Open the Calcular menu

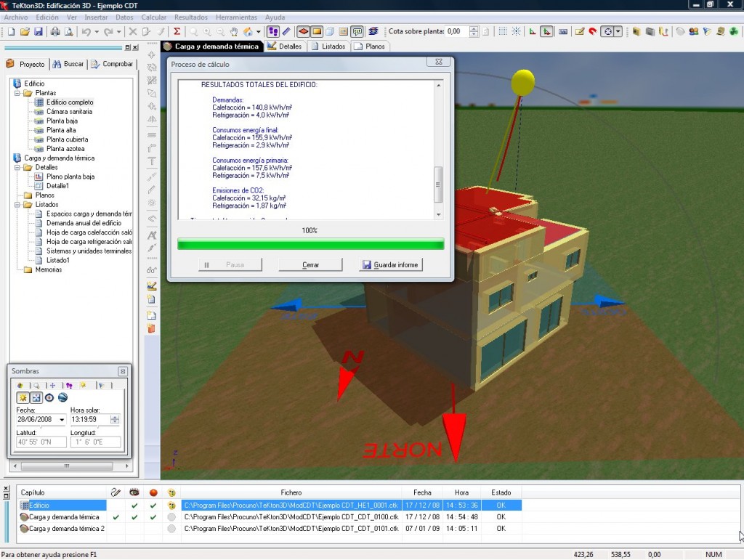(x=154, y=17)
